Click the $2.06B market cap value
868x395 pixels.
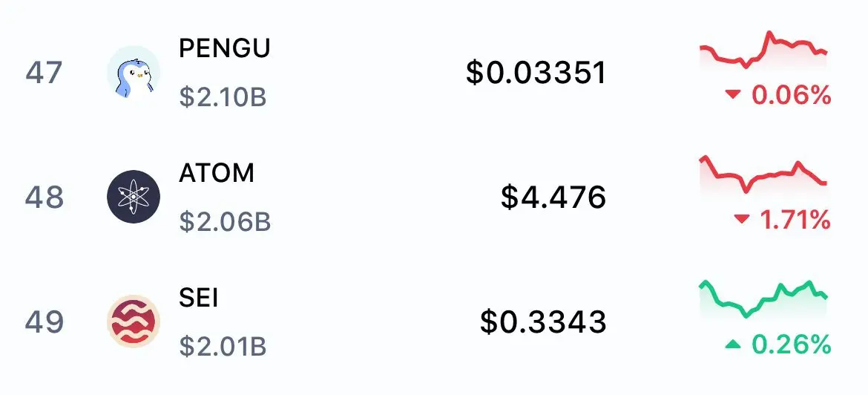click(225, 221)
